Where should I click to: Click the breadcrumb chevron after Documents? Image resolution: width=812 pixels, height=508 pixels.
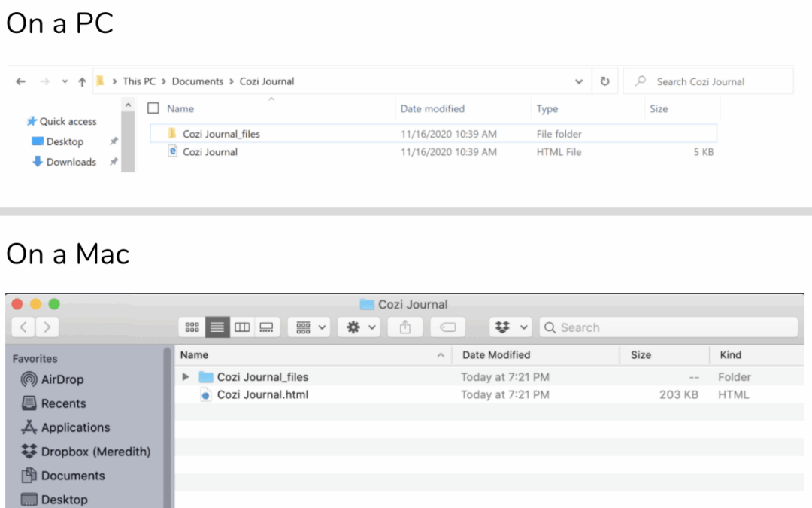point(232,81)
